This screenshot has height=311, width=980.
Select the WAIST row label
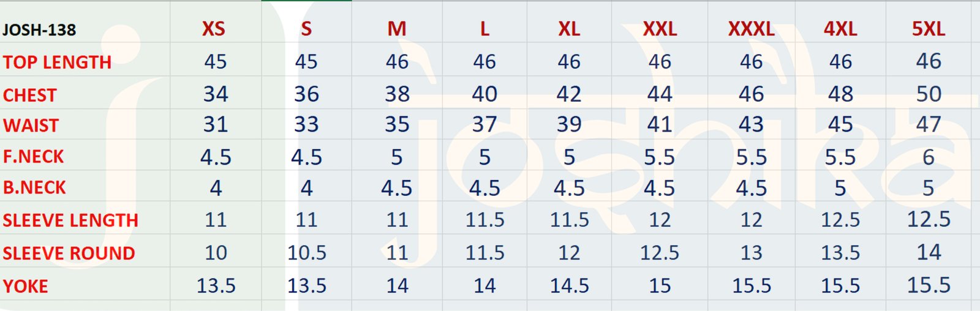pyautogui.click(x=31, y=126)
